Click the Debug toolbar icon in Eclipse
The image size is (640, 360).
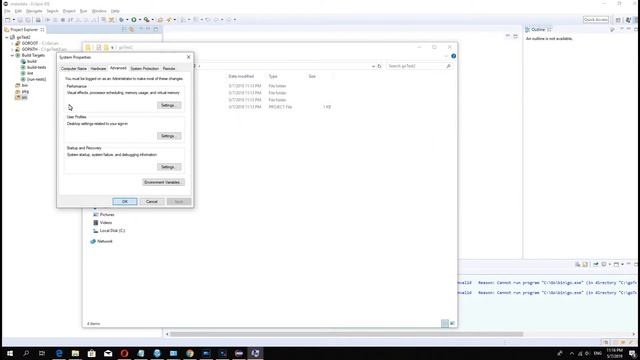coord(121,20)
